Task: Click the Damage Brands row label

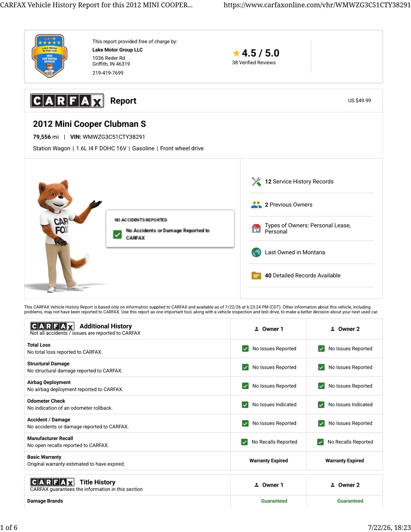Action: point(45,501)
